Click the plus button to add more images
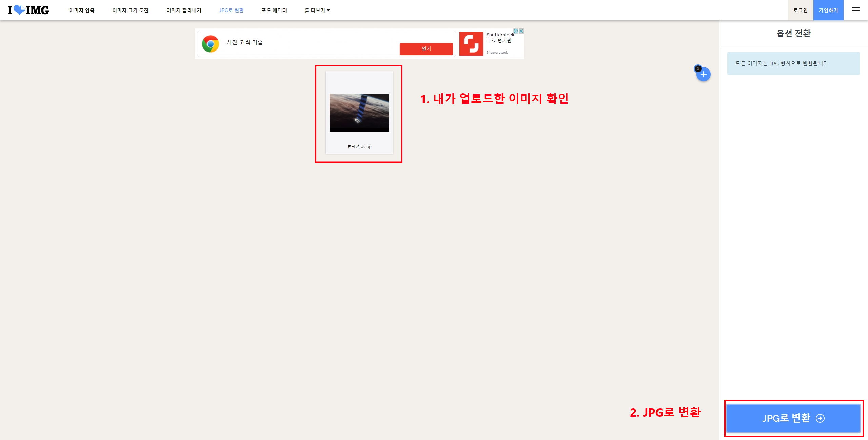 click(704, 74)
